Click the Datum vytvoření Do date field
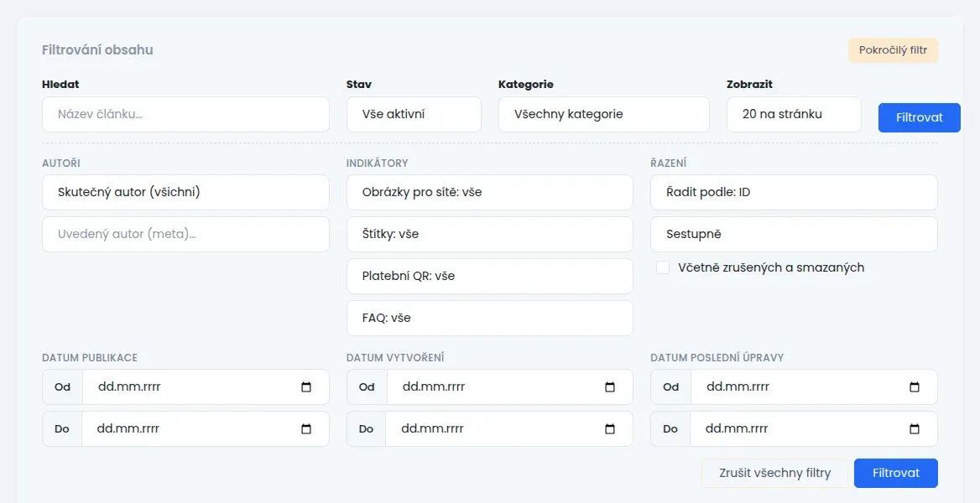This screenshot has height=503, width=980. click(x=509, y=428)
